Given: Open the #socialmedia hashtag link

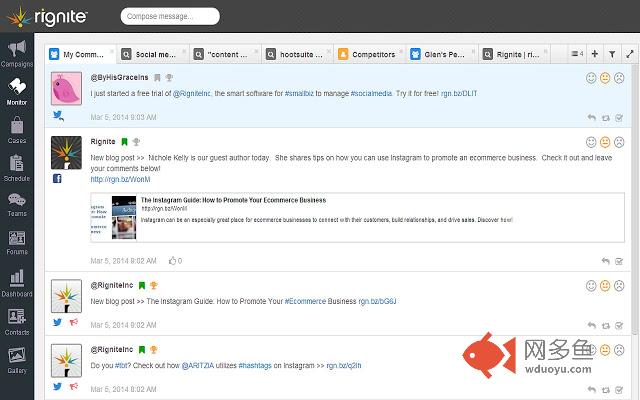Looking at the screenshot, I should click(371, 93).
